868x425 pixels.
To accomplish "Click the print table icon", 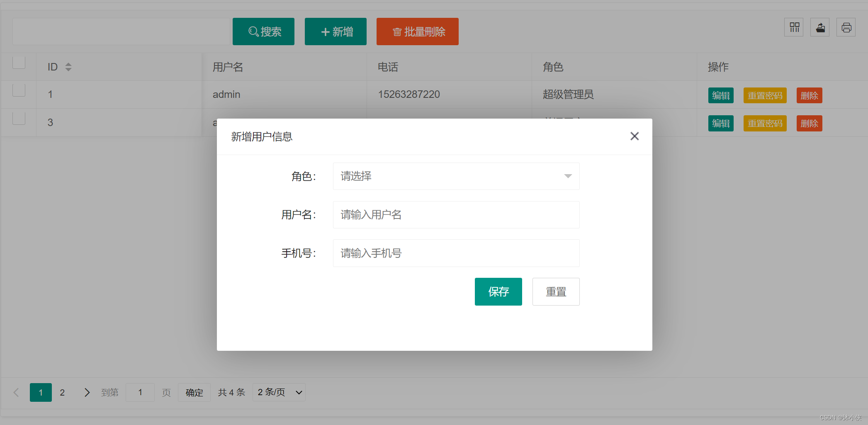I will [x=846, y=27].
